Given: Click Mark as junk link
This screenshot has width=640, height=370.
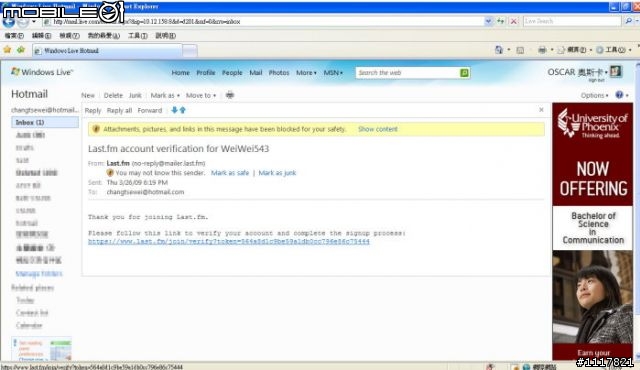Looking at the screenshot, I should tap(277, 173).
